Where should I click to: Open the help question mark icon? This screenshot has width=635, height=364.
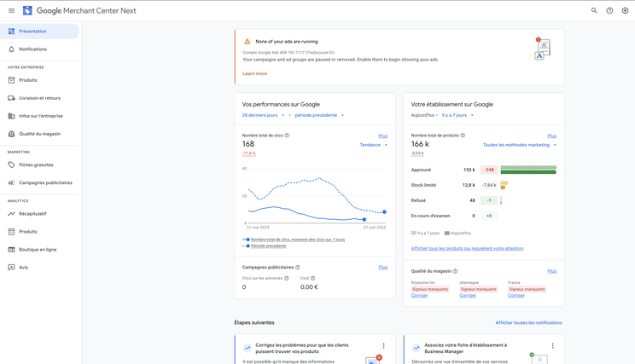pyautogui.click(x=609, y=11)
